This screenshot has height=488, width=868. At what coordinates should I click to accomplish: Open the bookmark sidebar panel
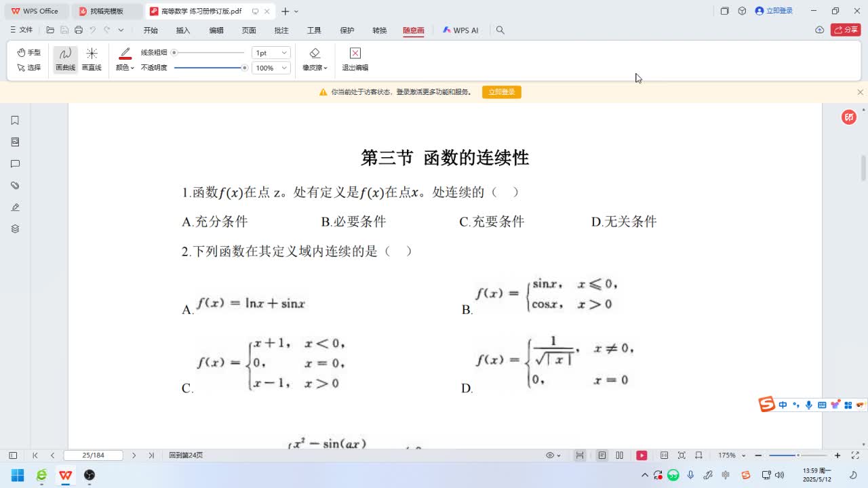click(x=15, y=120)
